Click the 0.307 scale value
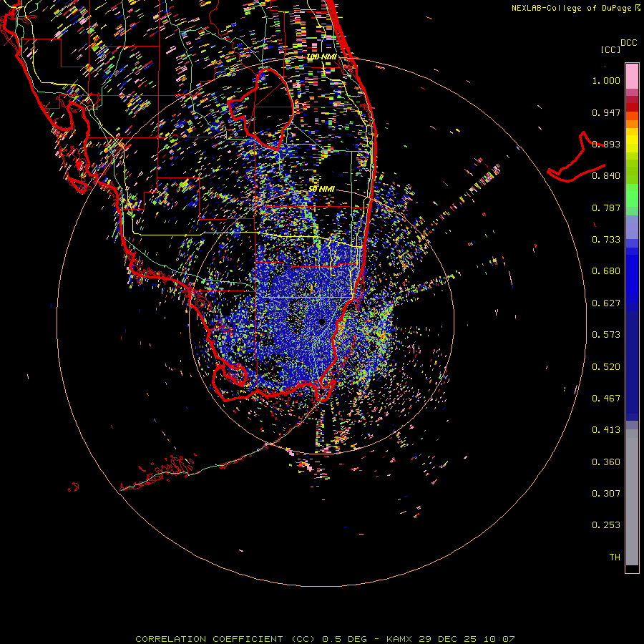644x644 pixels. click(x=606, y=494)
